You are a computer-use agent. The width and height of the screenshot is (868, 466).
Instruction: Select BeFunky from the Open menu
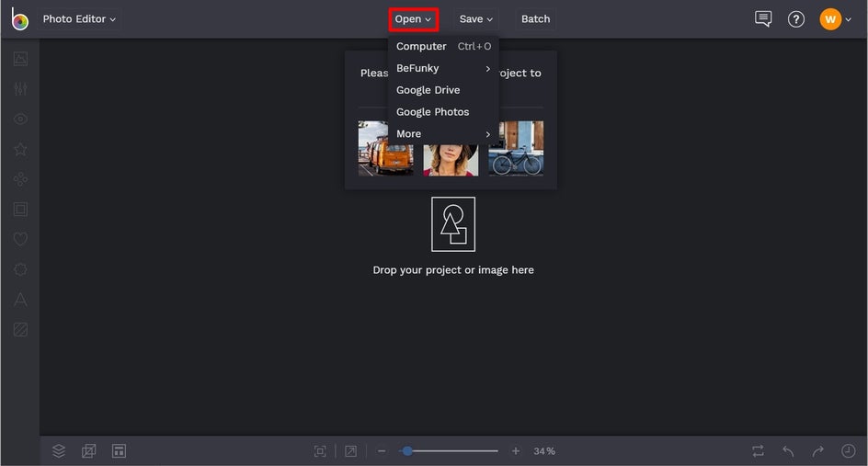point(443,68)
